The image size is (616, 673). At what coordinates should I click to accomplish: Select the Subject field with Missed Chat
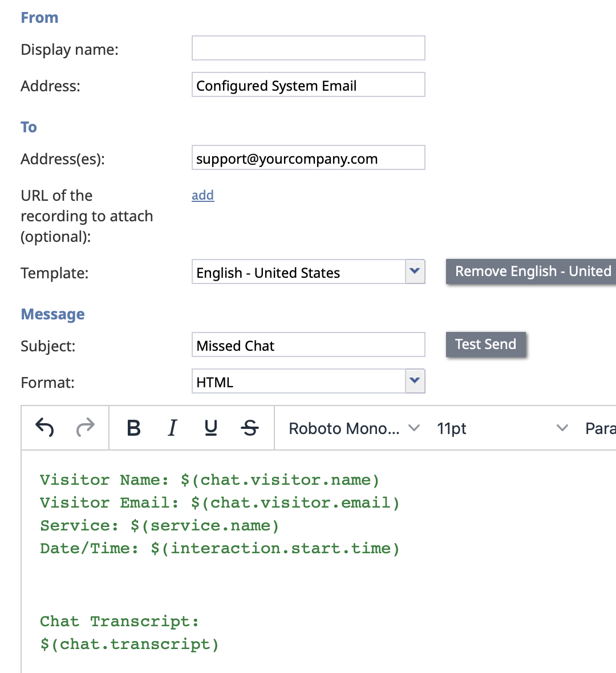(x=308, y=344)
